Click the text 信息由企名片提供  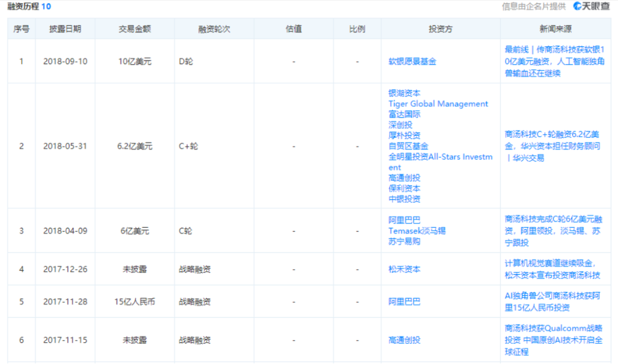click(x=534, y=6)
